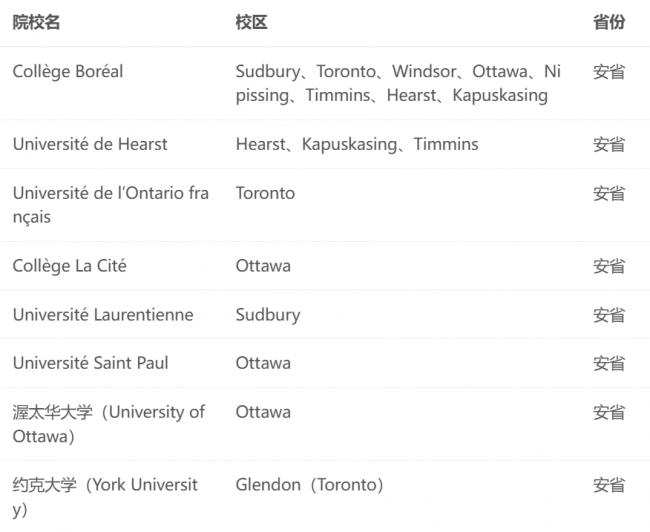Click 安省 in the York University row
This screenshot has height=532, width=650.
point(609,485)
